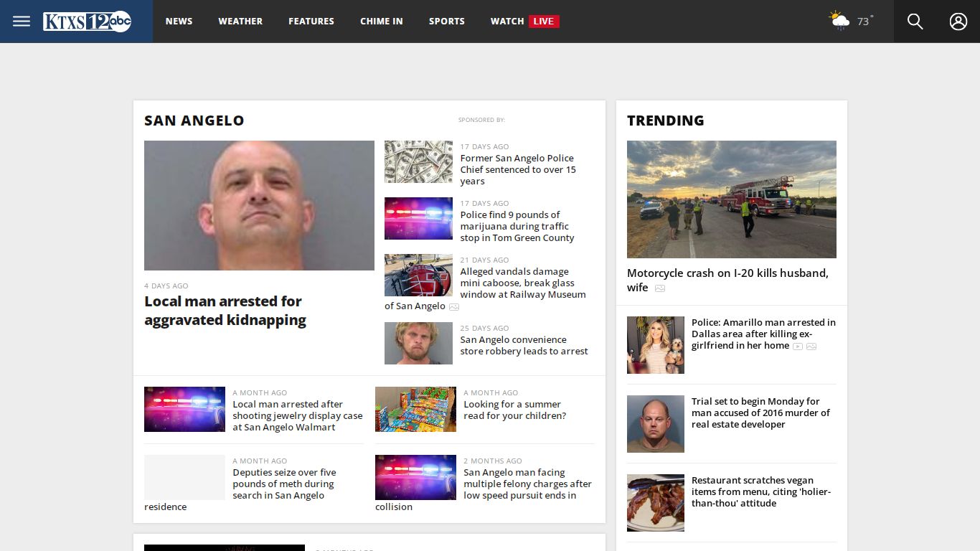Click gallery icon after Motorcycle crash headline
This screenshot has height=551, width=980.
660,288
